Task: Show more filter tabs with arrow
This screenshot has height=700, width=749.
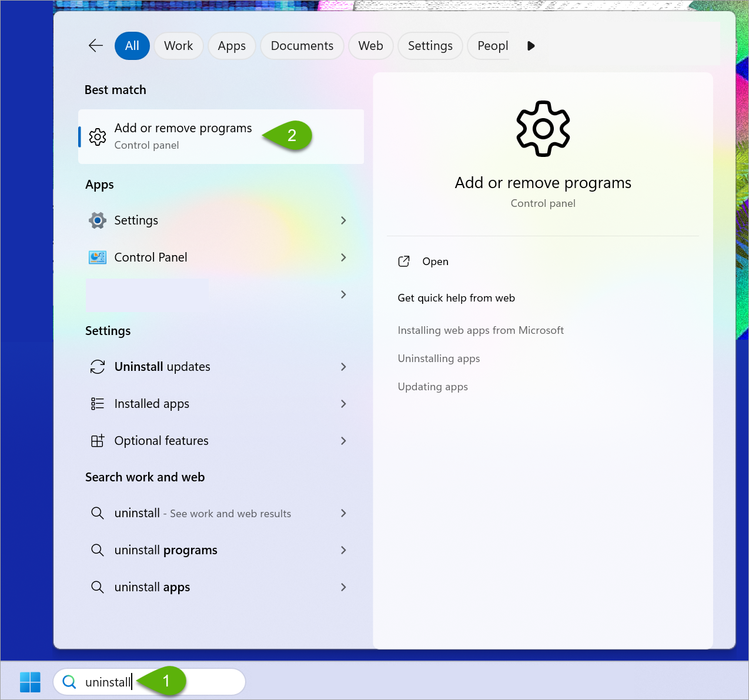Action: coord(531,46)
